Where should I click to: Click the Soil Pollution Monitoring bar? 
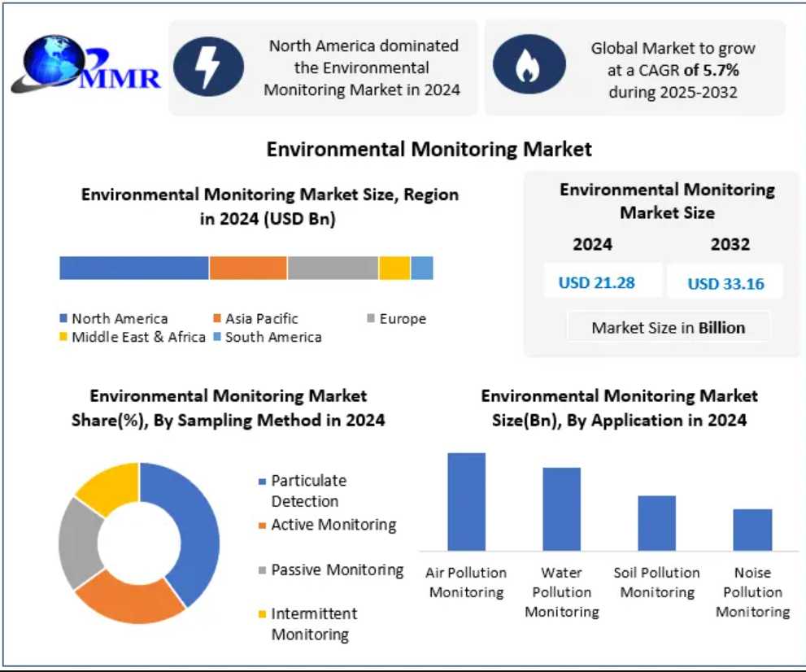(656, 523)
